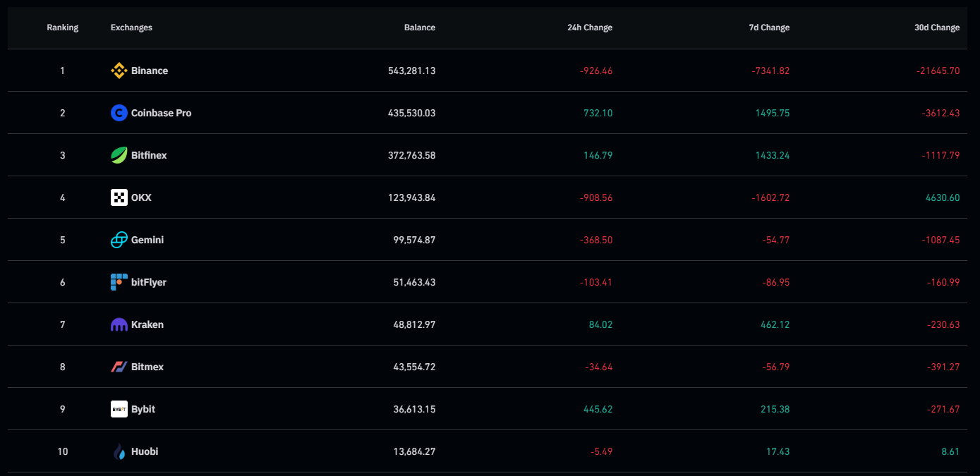Sort by 30d Change column header

(937, 28)
